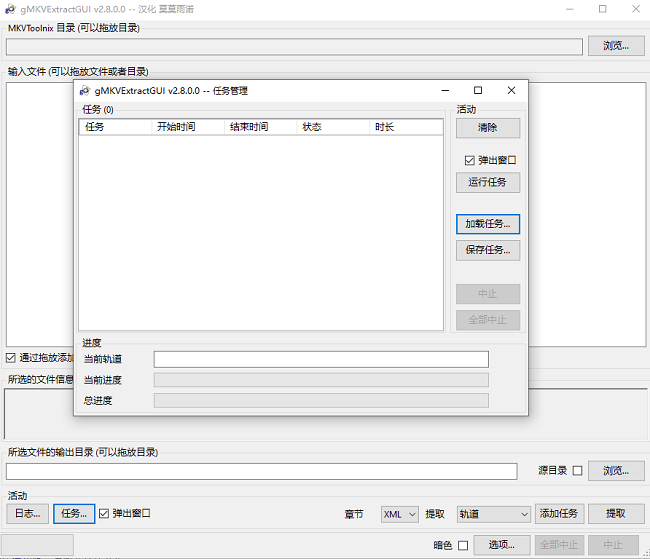Browse for MKVToolnix directory with 浏览...

(x=616, y=46)
